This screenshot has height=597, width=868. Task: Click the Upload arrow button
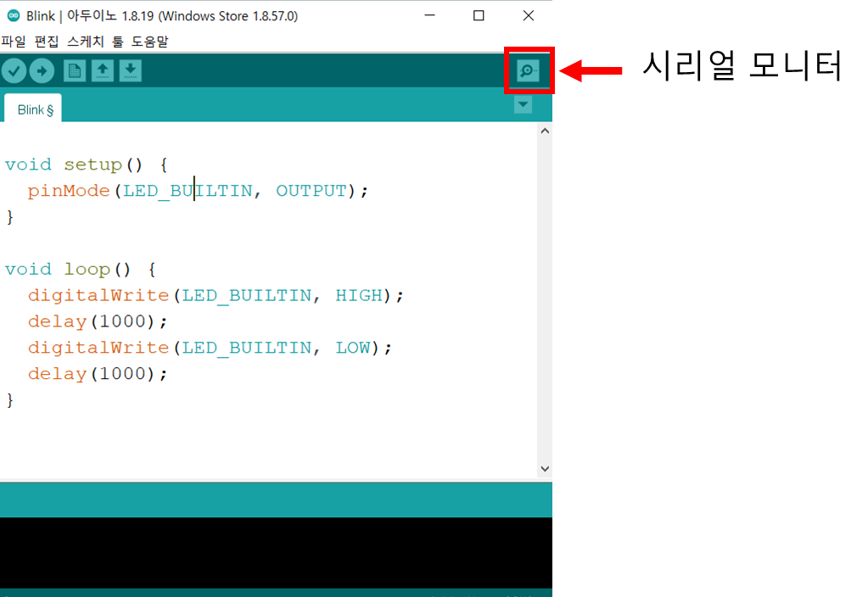pos(42,71)
